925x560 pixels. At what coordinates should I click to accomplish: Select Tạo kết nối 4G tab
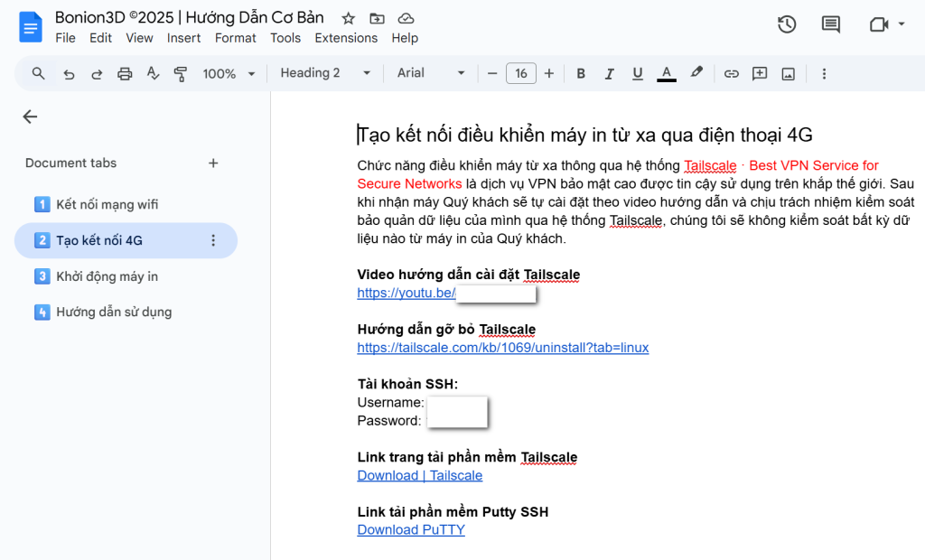(126, 240)
